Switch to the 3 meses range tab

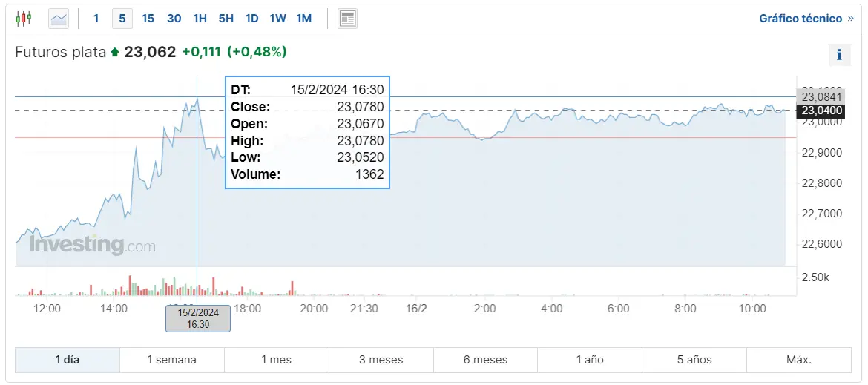click(381, 360)
